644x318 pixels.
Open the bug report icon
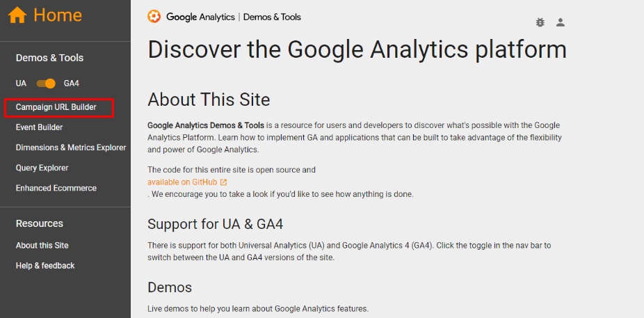[x=540, y=22]
